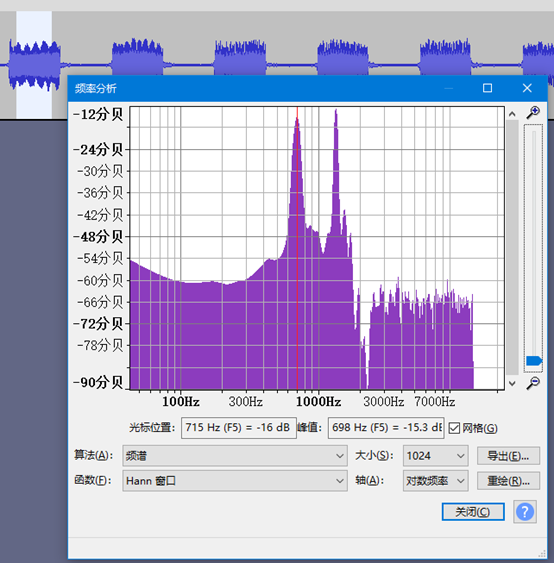Click the blue vertical zoom slider handle

534,360
